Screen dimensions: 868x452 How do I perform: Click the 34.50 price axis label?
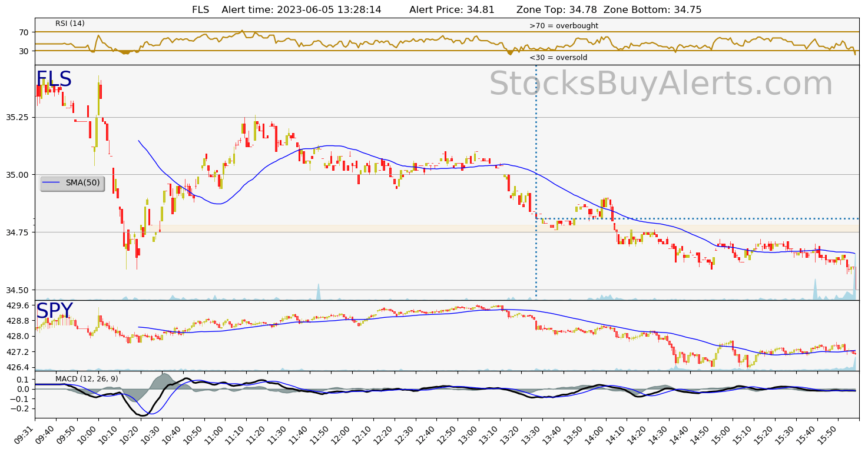pos(18,290)
